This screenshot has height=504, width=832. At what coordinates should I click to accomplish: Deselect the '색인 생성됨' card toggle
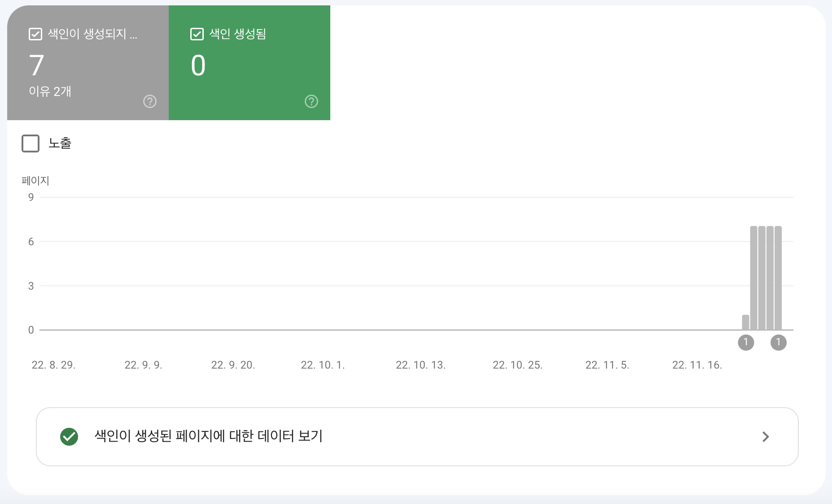point(249,63)
